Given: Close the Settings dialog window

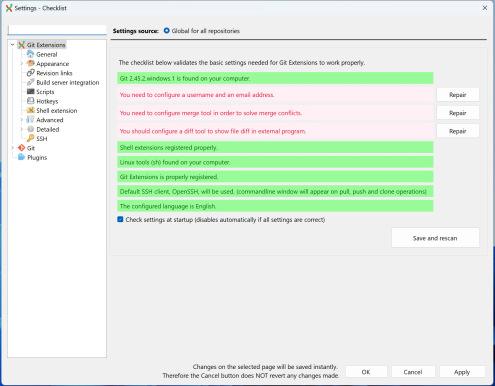Looking at the screenshot, I should (485, 8).
